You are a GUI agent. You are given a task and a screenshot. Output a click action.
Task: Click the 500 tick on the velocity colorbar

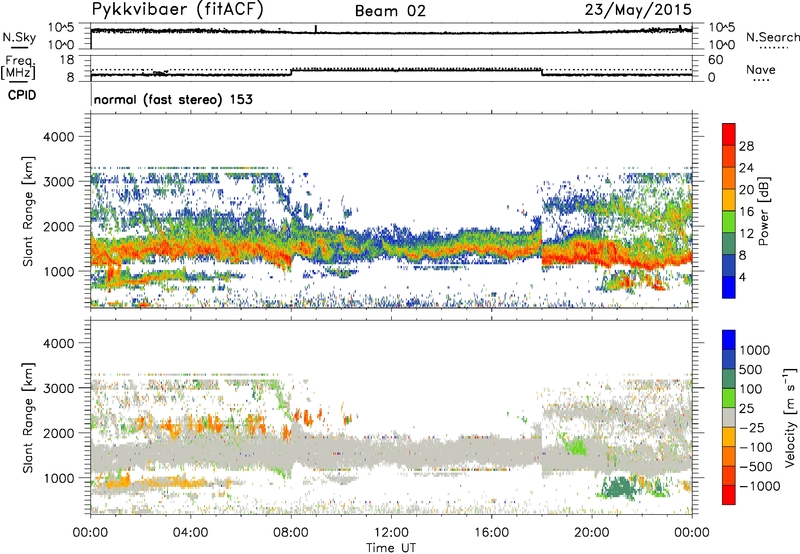point(751,369)
